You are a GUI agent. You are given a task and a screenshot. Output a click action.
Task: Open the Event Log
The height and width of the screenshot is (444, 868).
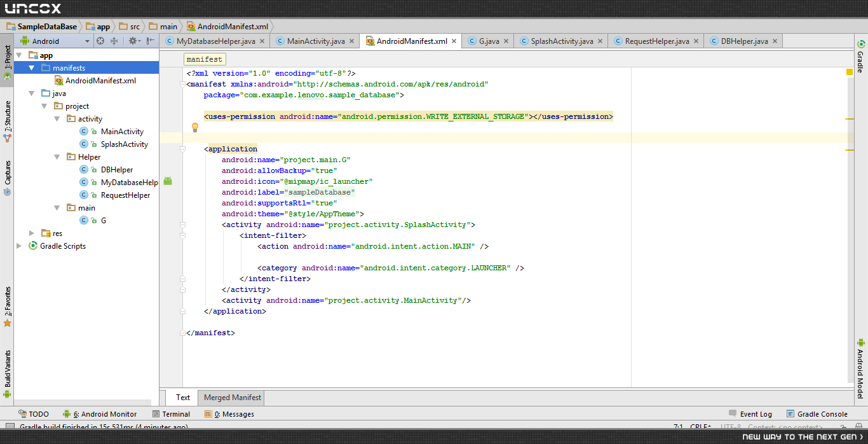click(x=750, y=414)
